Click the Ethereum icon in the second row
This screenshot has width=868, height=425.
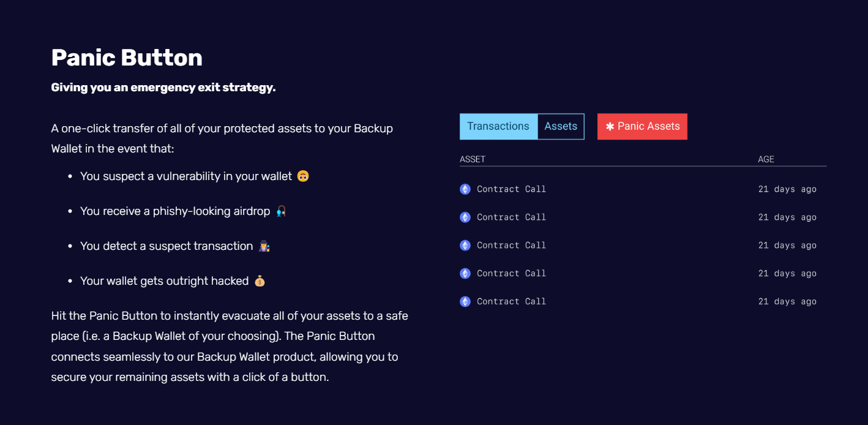point(465,217)
